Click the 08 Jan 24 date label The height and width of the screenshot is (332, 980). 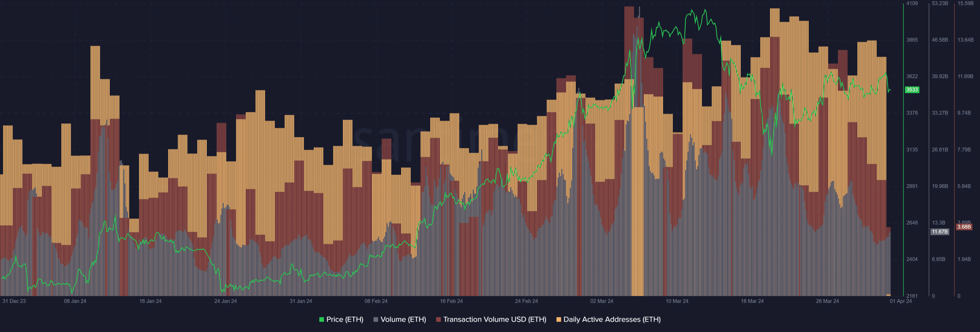pos(75,301)
